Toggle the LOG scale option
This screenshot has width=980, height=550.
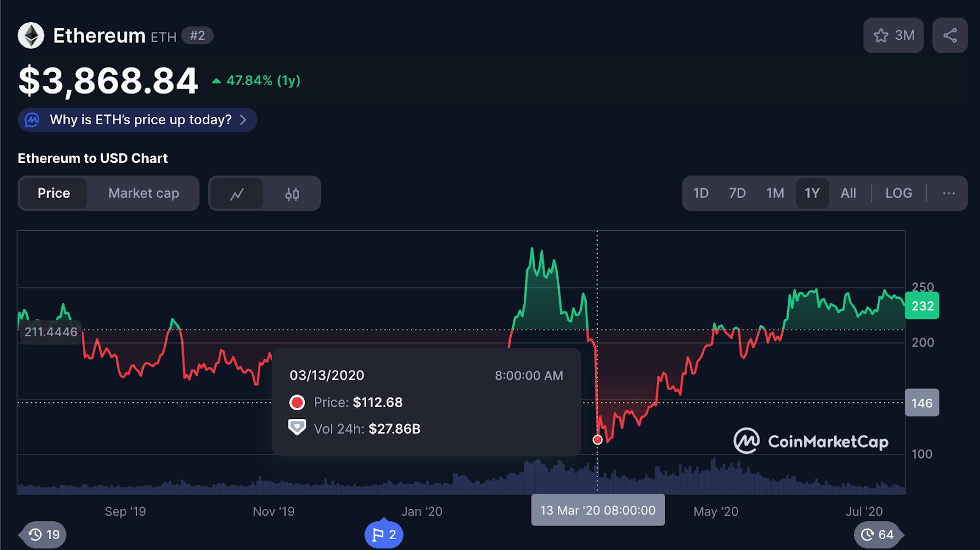899,194
